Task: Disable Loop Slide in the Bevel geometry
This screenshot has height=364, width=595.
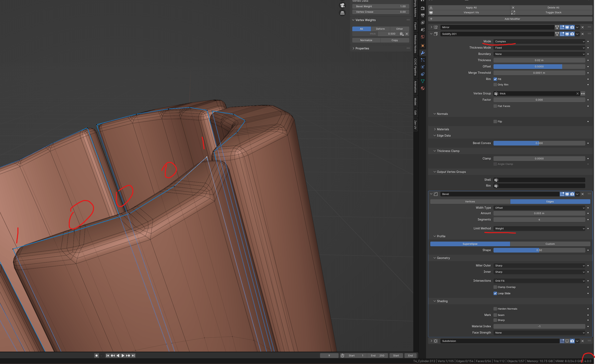Action: 495,293
